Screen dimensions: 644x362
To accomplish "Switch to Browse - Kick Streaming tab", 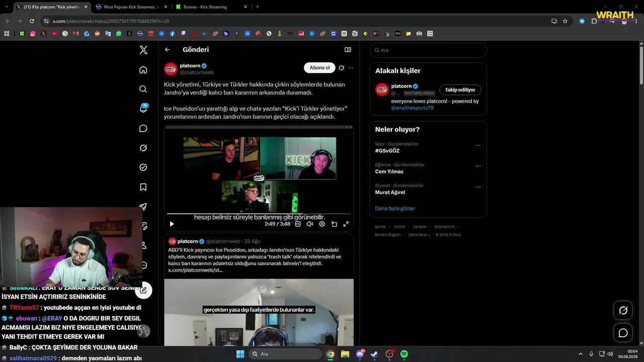I will coord(211,7).
